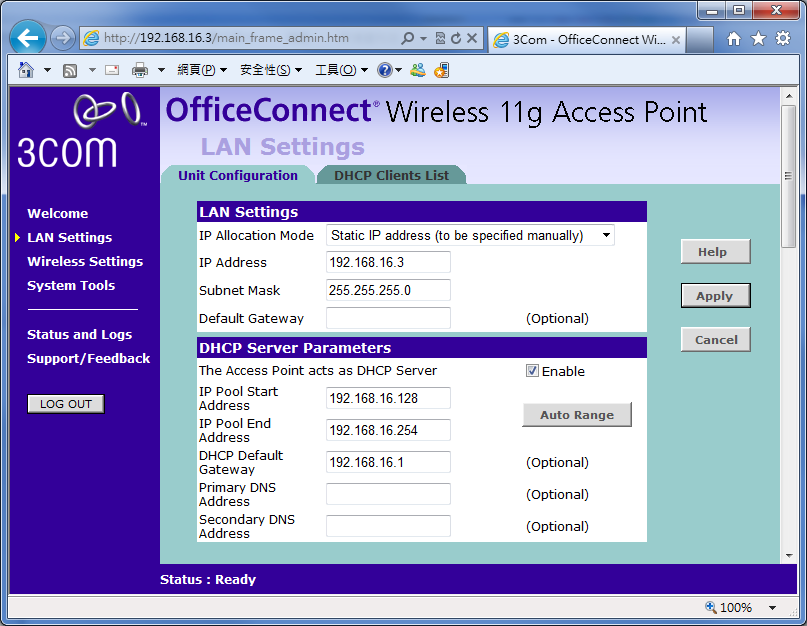Click the Auto Range button
The height and width of the screenshot is (626, 807).
[577, 415]
